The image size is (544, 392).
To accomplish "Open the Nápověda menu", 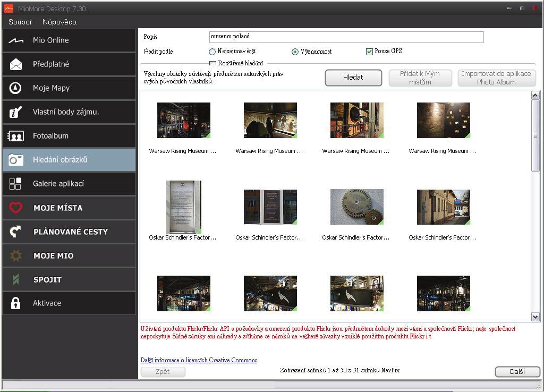I will (59, 22).
